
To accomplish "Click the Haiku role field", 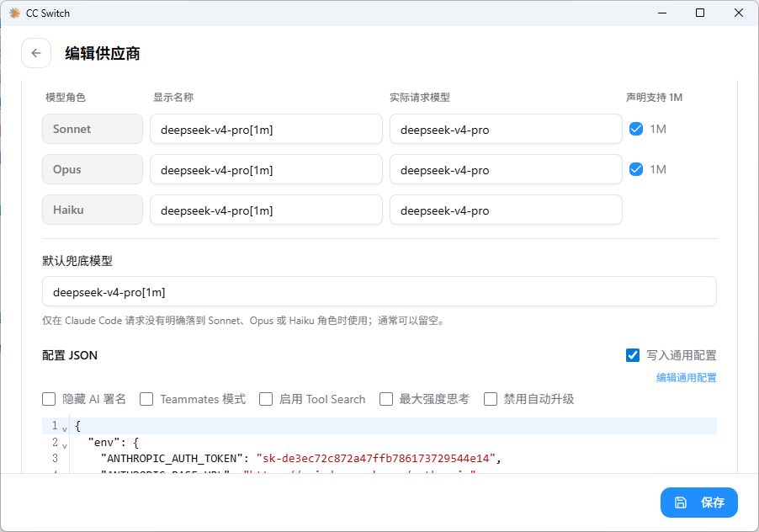I will click(x=93, y=210).
